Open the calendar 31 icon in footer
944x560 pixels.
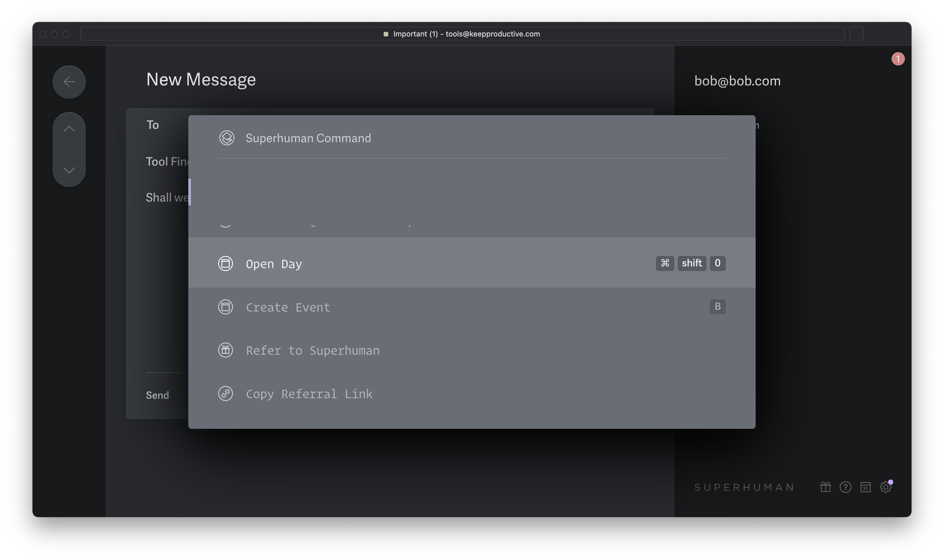865,487
